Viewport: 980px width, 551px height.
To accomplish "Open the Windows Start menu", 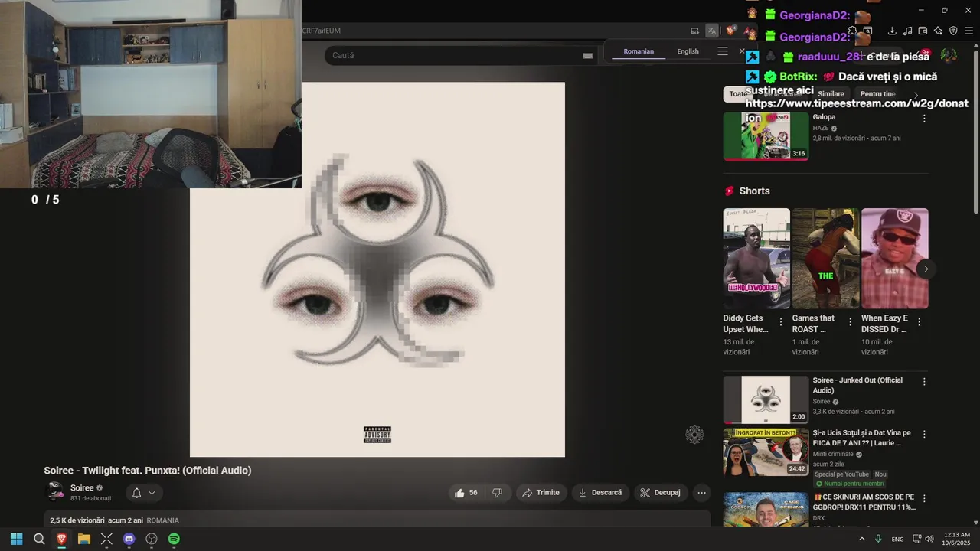I will tap(16, 539).
